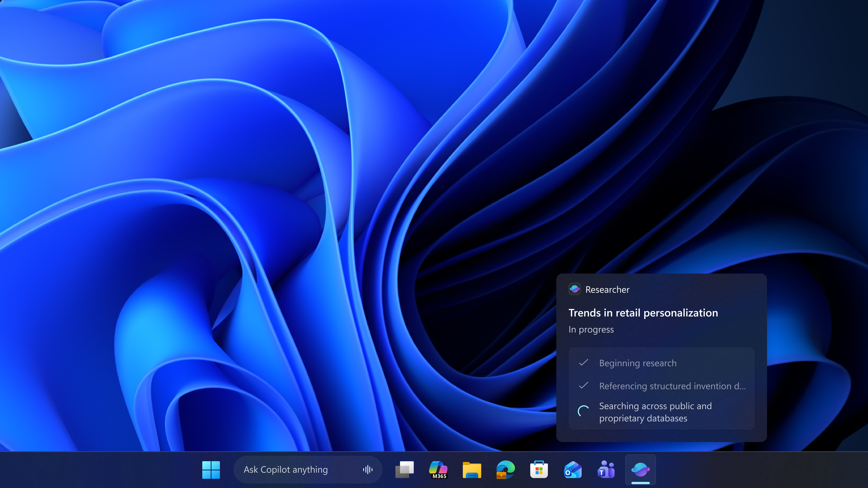868x488 pixels.
Task: Click the In progress status label
Action: point(591,329)
